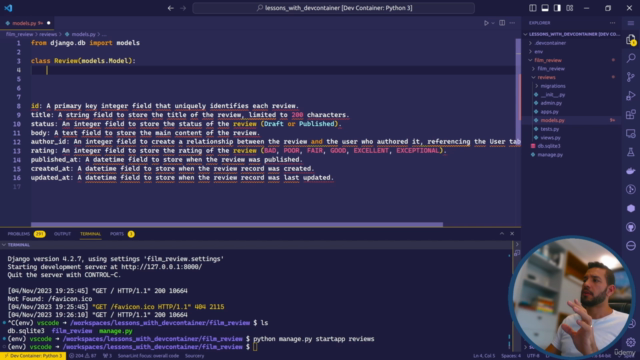Open the Testing flask icon

631,152
